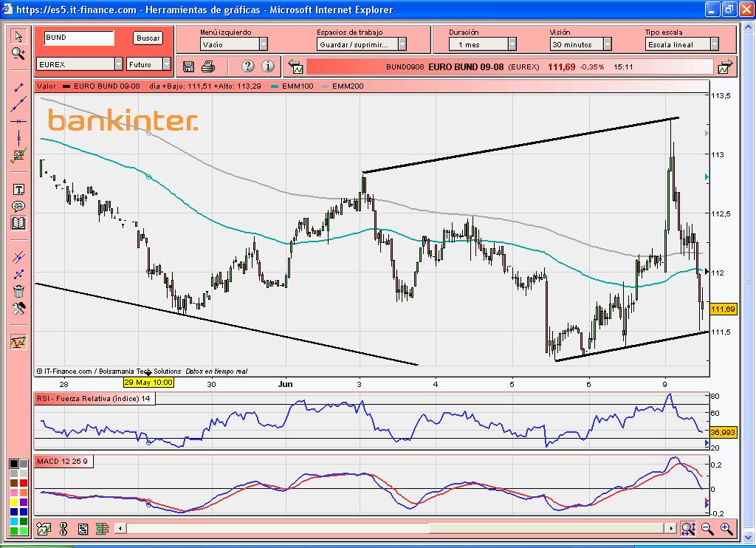
Task: Choose the line segment drawing tool
Action: (x=18, y=87)
